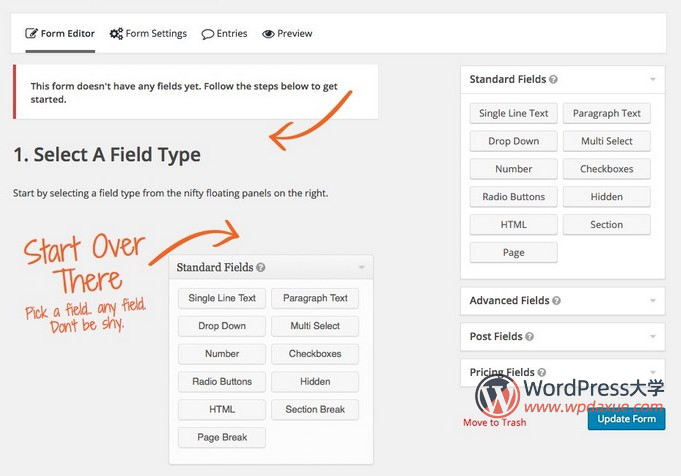Expand the Pricing Fields panel
The image size is (681, 476).
653,372
